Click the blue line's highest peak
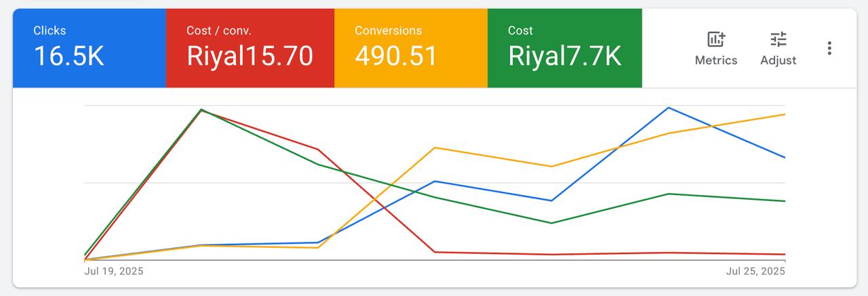This screenshot has height=296, width=868. [x=669, y=108]
